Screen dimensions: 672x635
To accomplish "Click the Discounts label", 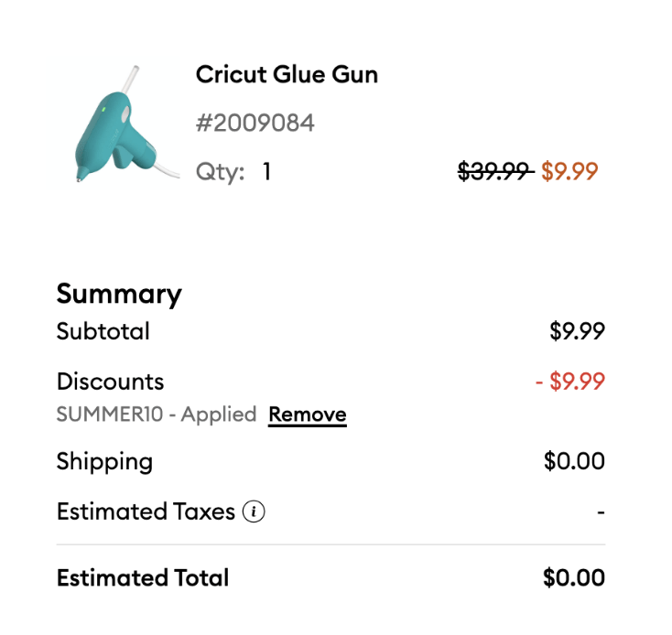I will point(110,382).
